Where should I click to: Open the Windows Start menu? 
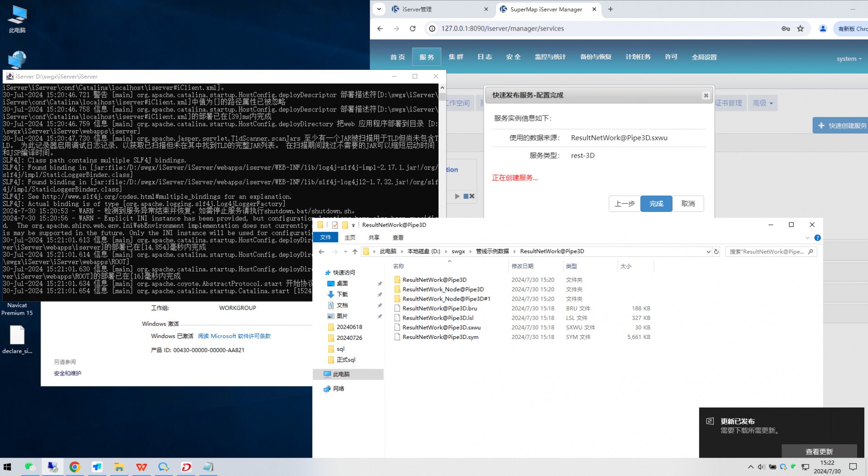point(7,467)
